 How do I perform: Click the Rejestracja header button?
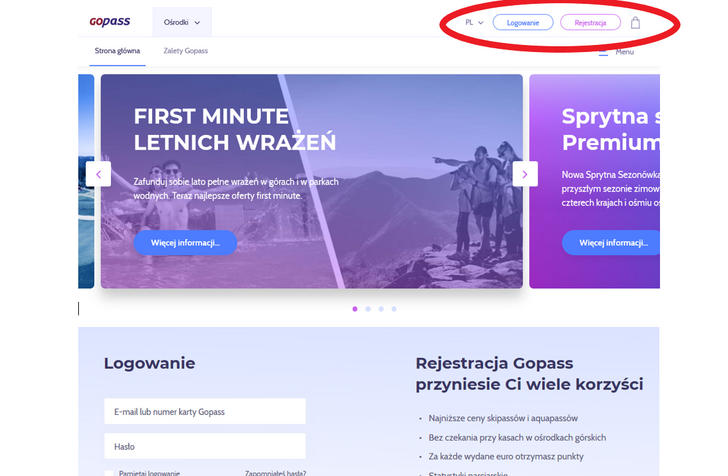click(x=590, y=22)
